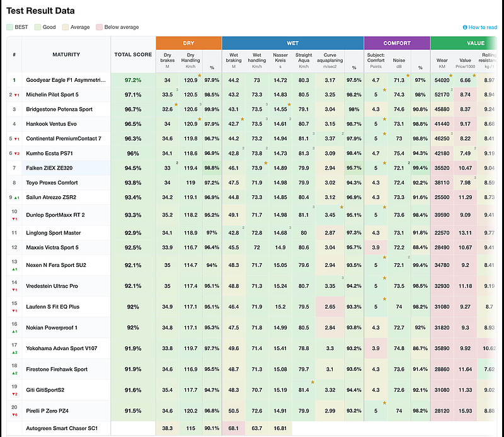Click the Average legend color swatch
Viewport: 504px width, 437px height.
(x=66, y=27)
